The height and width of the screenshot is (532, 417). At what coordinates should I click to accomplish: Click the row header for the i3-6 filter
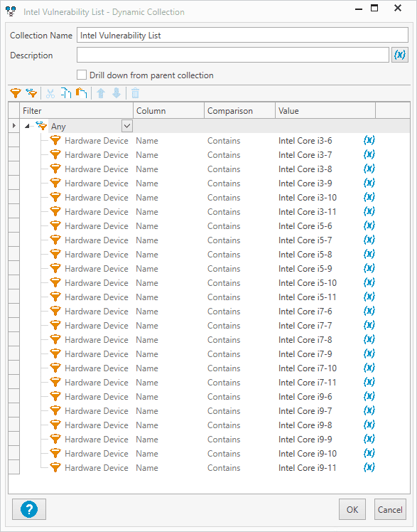click(x=14, y=140)
